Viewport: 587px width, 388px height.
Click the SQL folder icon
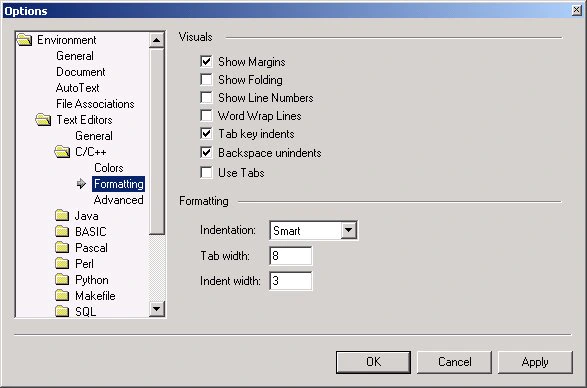tap(62, 311)
